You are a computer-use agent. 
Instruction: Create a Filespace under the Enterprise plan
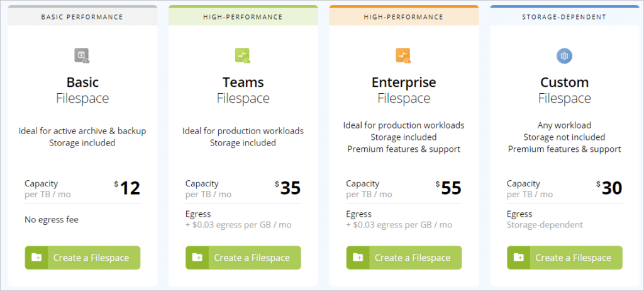pyautogui.click(x=404, y=258)
